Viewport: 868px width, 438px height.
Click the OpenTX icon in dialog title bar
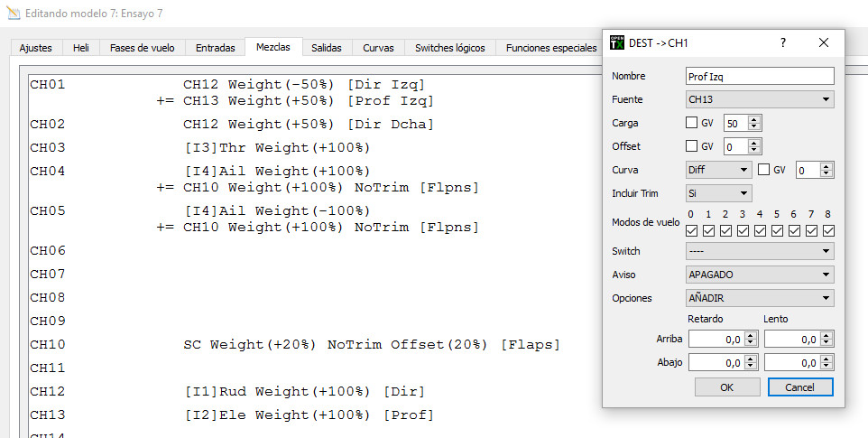617,42
